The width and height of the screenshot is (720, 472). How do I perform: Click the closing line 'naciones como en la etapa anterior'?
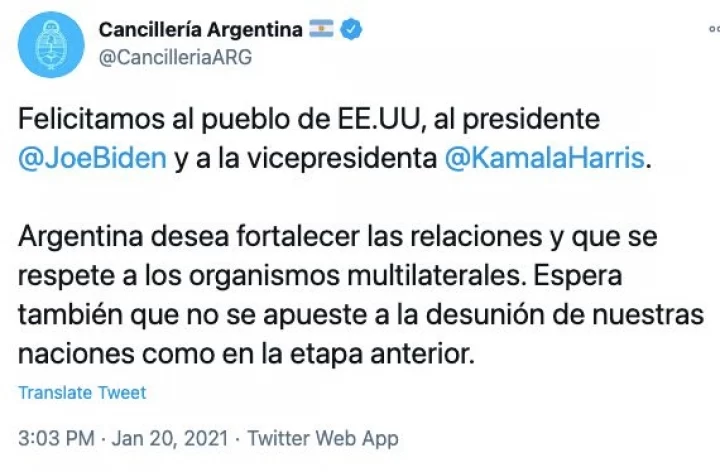(246, 354)
